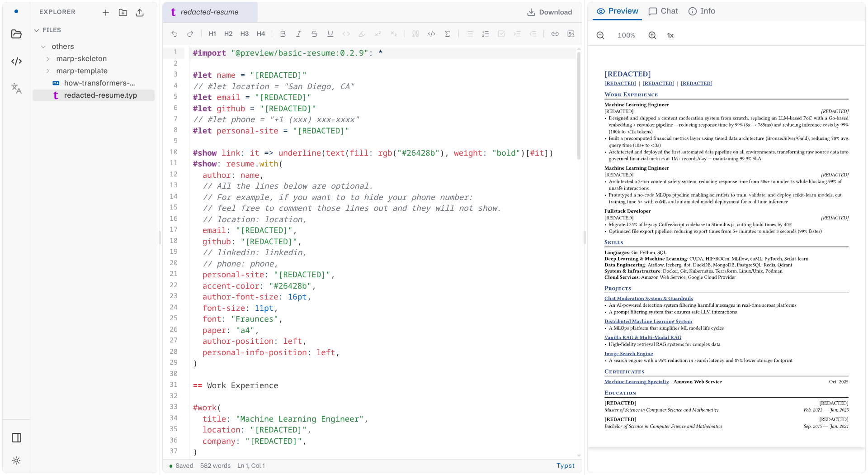
Task: Switch to the Chat tab
Action: [663, 11]
